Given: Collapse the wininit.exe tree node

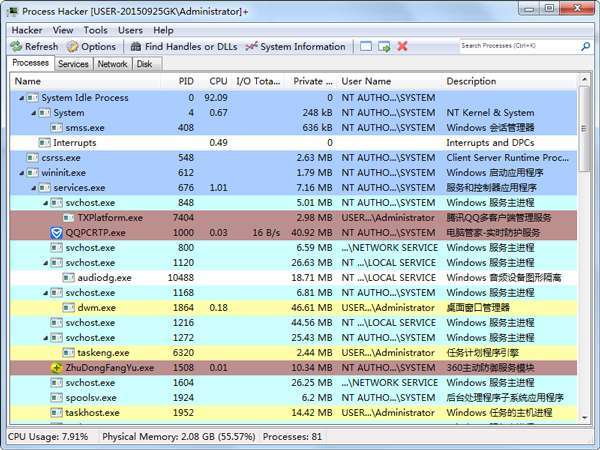Looking at the screenshot, I should pos(21,173).
